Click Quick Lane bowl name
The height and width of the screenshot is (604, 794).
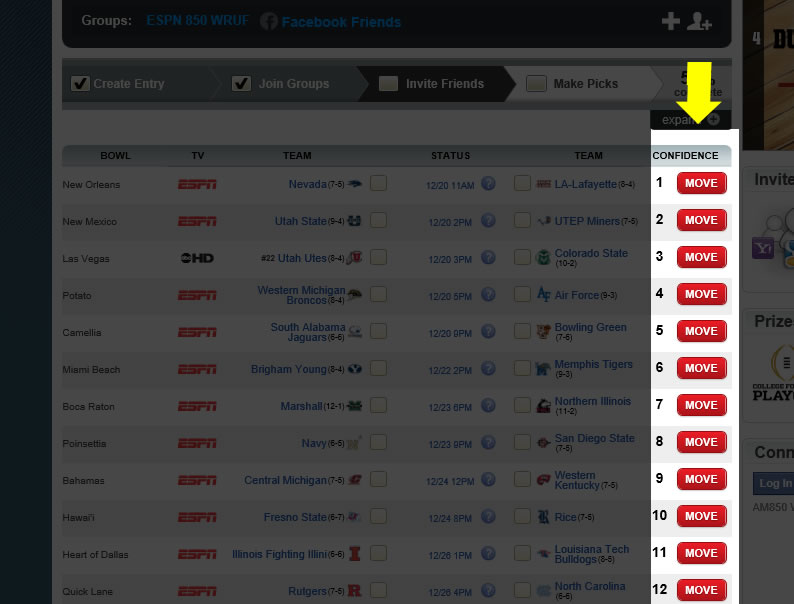pos(88,591)
